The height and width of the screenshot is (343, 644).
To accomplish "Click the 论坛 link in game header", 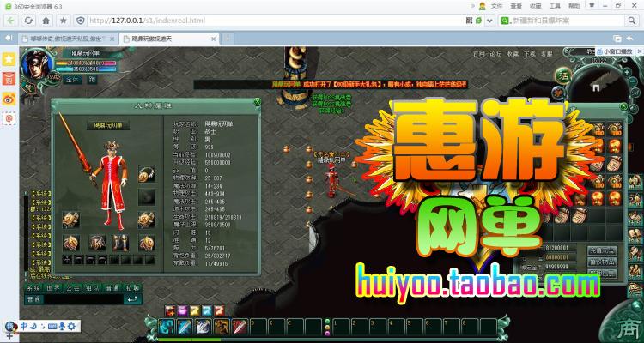I will click(496, 54).
